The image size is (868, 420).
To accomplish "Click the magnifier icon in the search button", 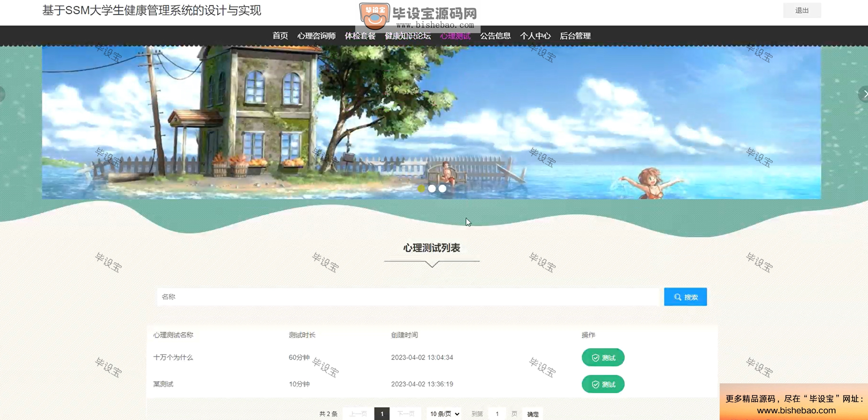I will [x=678, y=297].
